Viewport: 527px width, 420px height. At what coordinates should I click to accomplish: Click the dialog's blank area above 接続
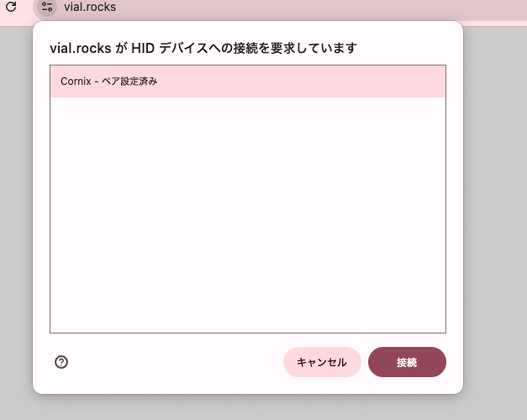pyautogui.click(x=407, y=339)
